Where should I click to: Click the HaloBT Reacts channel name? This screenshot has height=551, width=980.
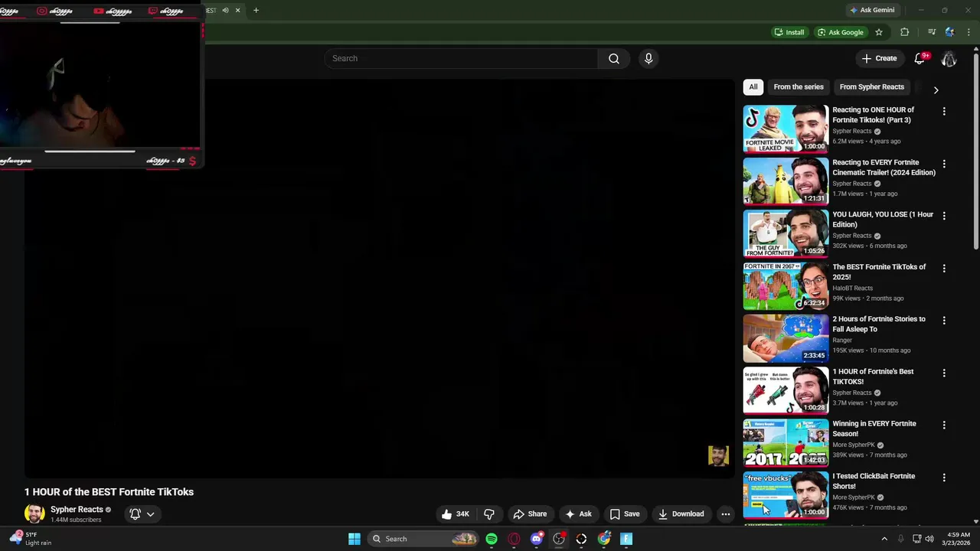pyautogui.click(x=852, y=289)
